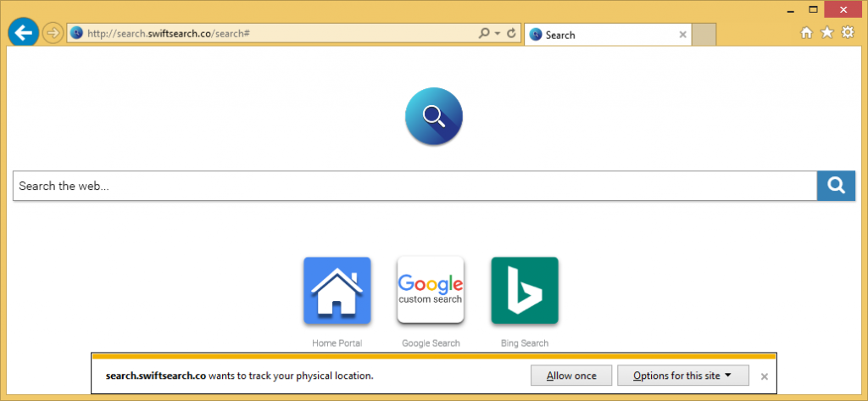This screenshot has width=868, height=401.
Task: Open the browser Home icon
Action: 806,33
